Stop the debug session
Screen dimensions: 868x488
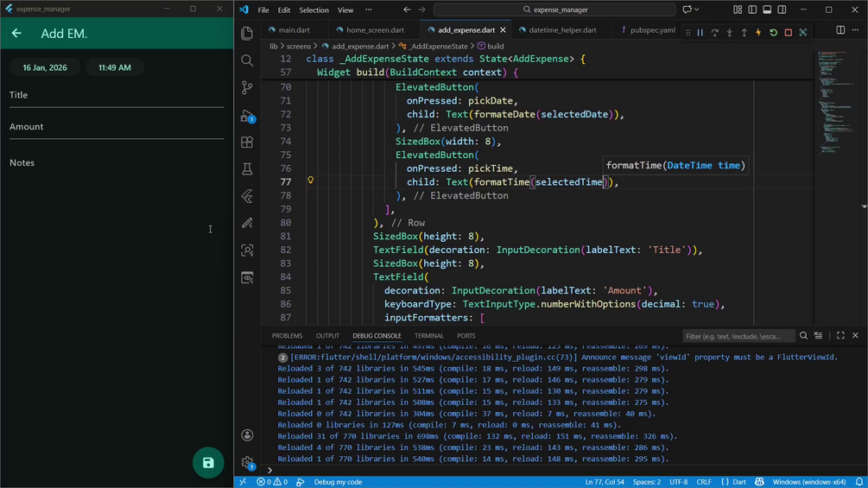pos(789,33)
